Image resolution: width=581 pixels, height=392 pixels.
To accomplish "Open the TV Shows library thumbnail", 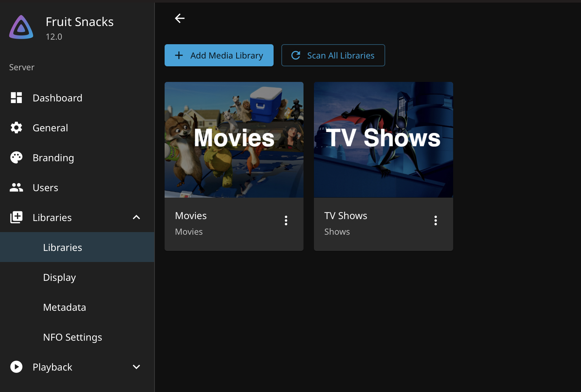I will pos(384,140).
